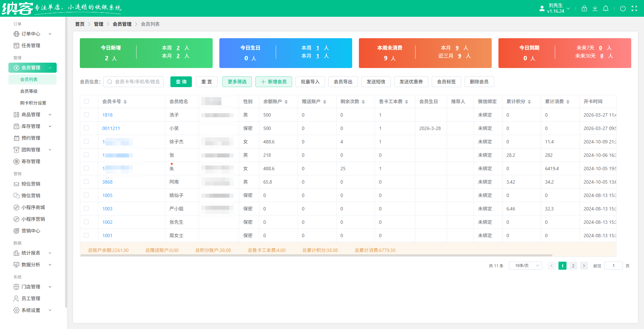Screen dimensions: 644x329
Task: Open member details via card number link 1818
Action: click(x=107, y=115)
